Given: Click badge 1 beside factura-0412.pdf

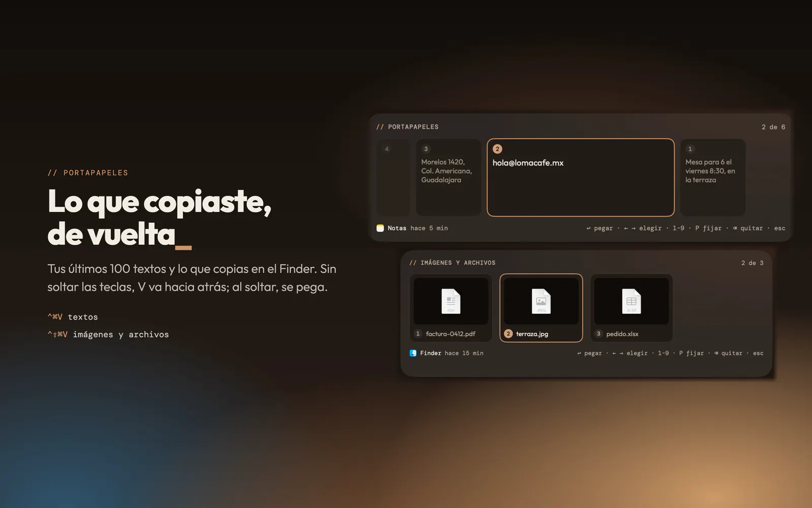Looking at the screenshot, I should (418, 334).
